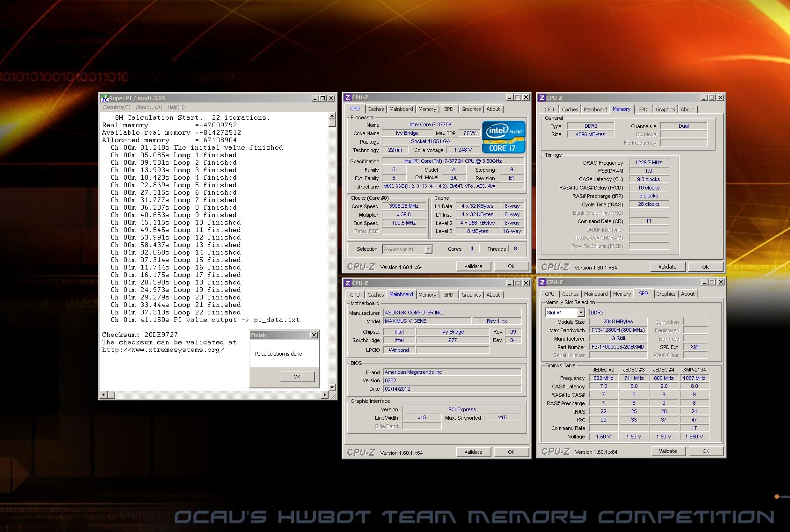Click Specification Intel(R) Core(TM) i7-3770K field
This screenshot has height=532, width=790.
[453, 161]
